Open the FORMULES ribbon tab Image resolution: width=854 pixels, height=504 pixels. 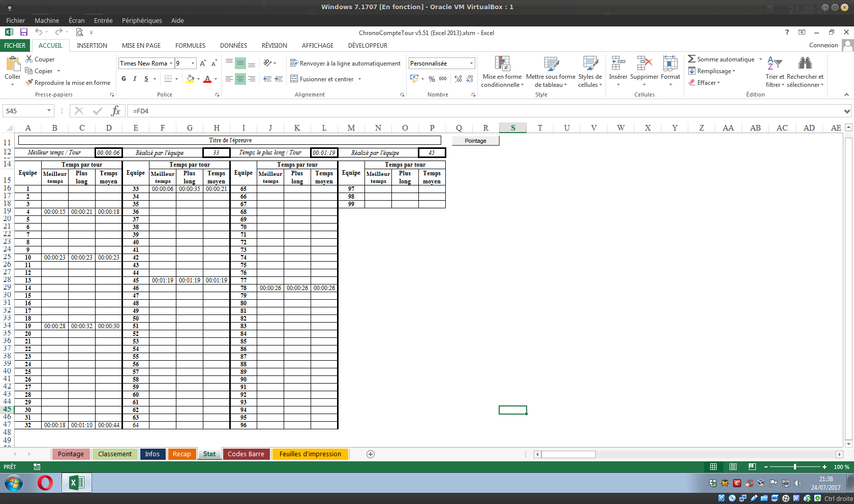pos(190,45)
